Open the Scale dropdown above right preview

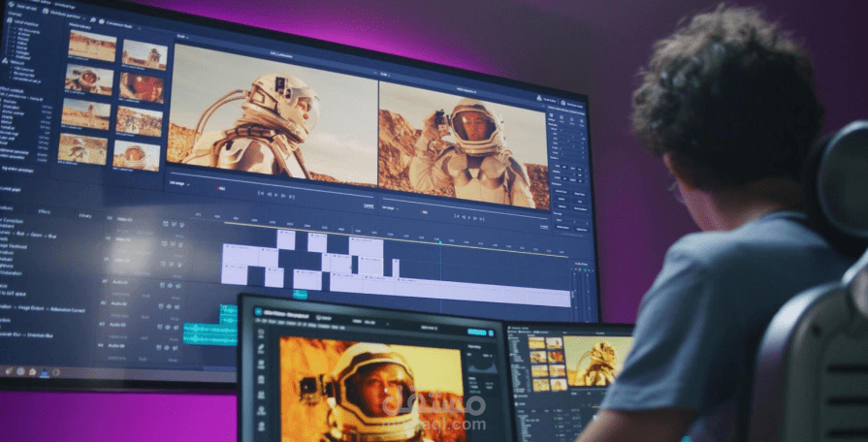coord(386,74)
